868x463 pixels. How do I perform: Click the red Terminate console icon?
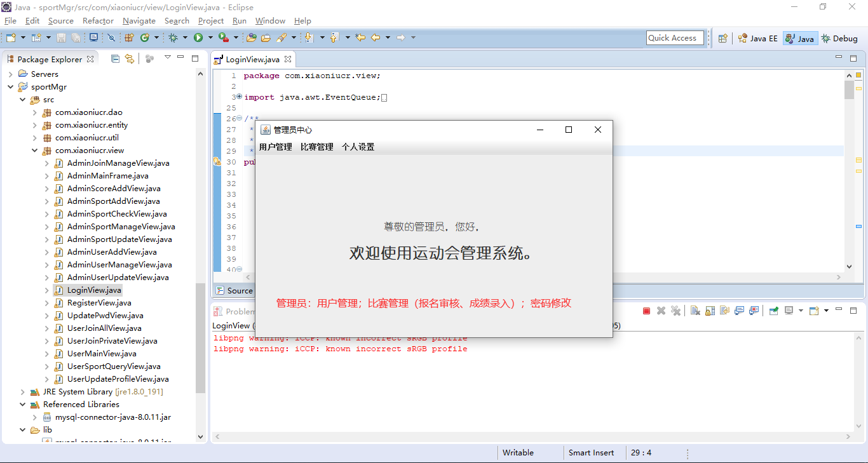[646, 311]
